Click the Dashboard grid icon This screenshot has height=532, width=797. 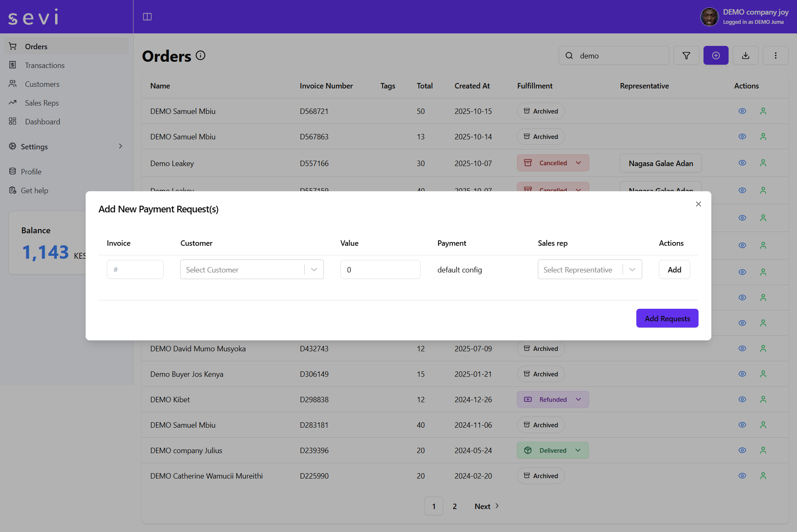[13, 121]
